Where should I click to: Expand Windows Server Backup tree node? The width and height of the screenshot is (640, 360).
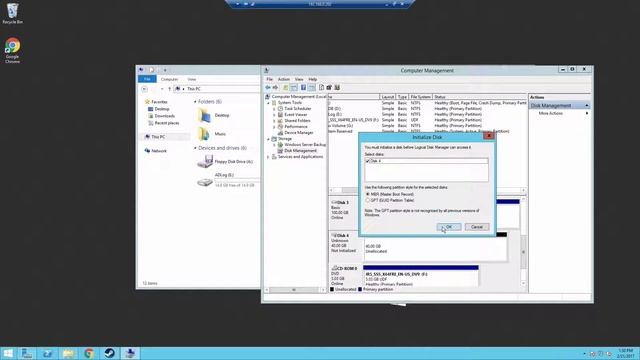click(x=274, y=145)
